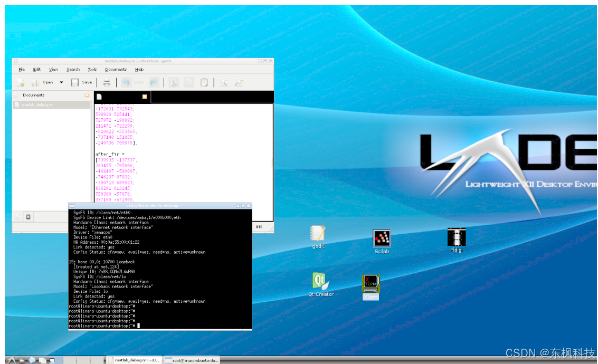598x364 pixels.
Task: Open the Help menu in gedit
Action: [139, 69]
